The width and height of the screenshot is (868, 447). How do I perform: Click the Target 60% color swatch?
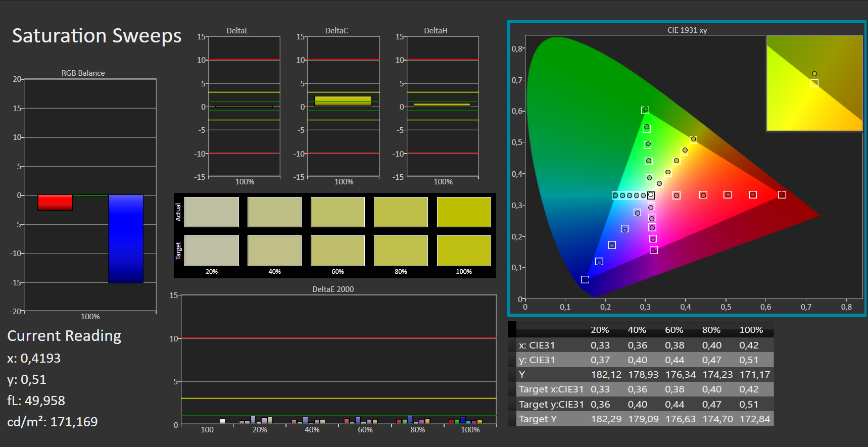pyautogui.click(x=337, y=251)
